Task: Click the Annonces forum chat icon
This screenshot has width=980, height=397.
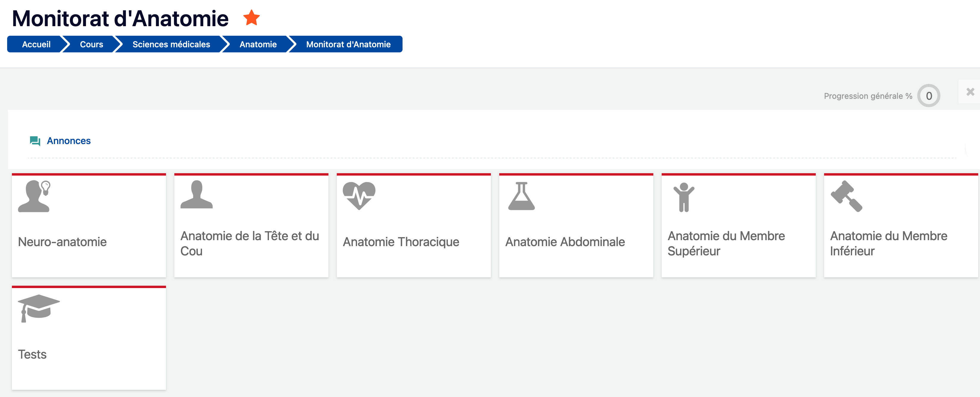Action: point(35,141)
